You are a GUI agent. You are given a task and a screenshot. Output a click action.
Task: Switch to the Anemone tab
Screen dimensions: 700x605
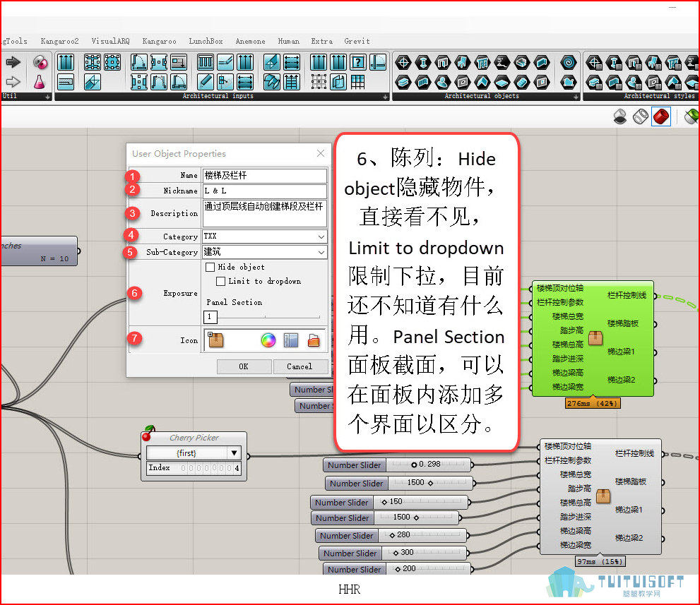click(x=250, y=41)
